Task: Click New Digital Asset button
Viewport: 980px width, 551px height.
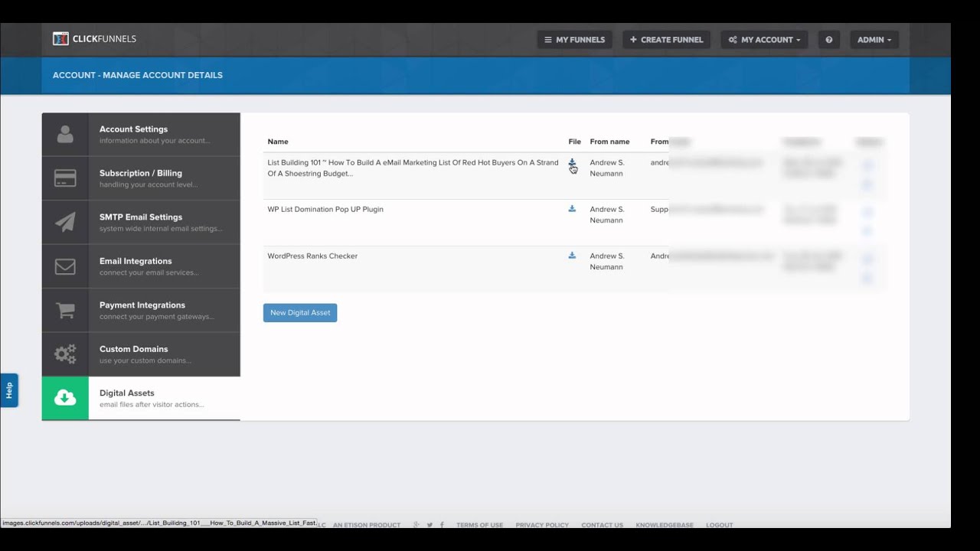Action: pos(300,313)
